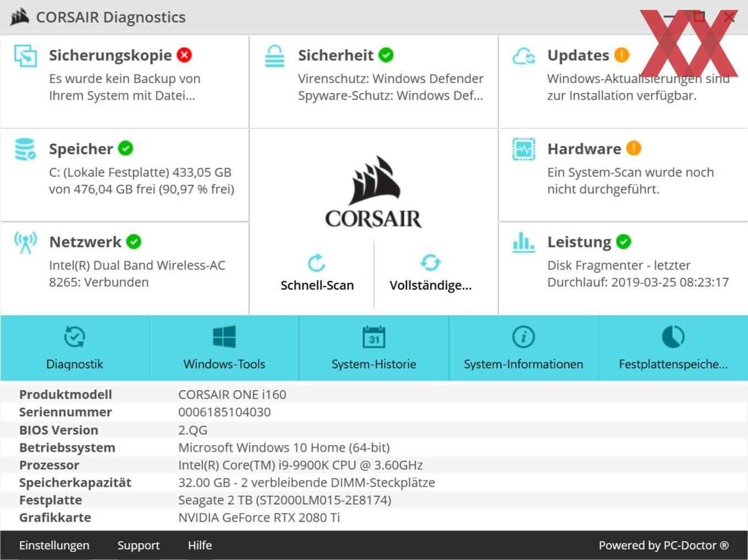Open the Leistung heading
This screenshot has width=748, height=560.
coord(579,242)
